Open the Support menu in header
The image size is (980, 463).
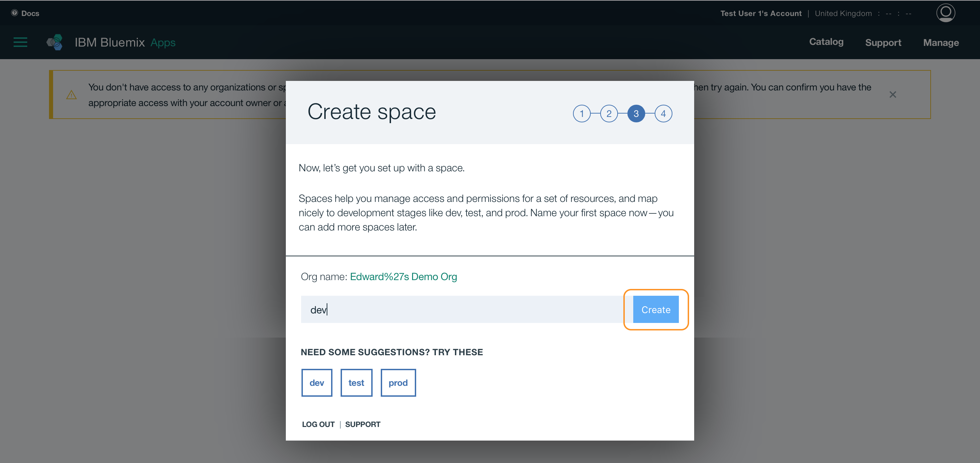pos(883,42)
